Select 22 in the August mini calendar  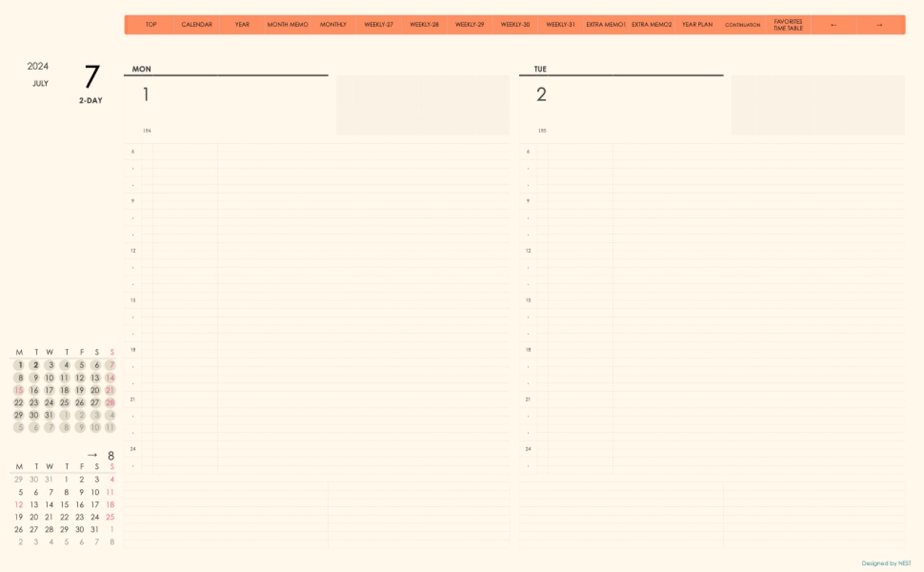coord(64,517)
